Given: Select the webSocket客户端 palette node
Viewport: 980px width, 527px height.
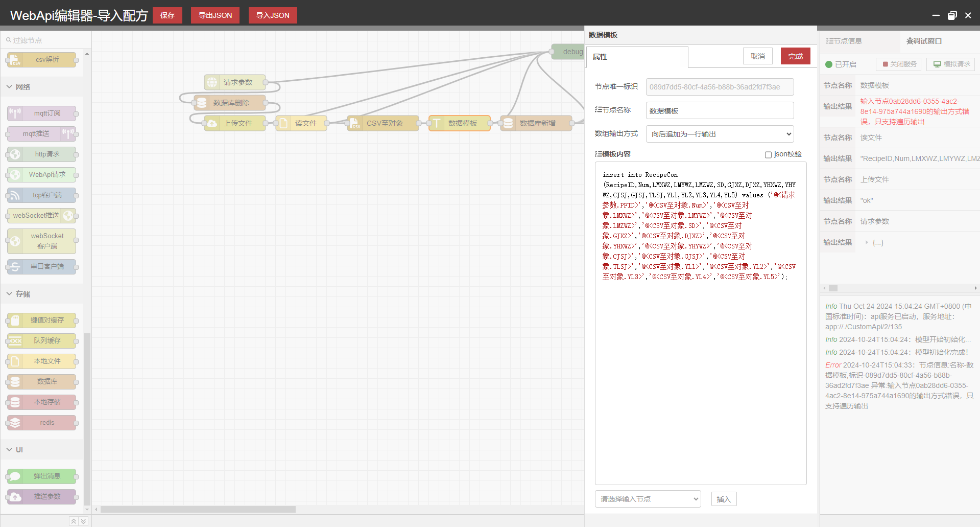Looking at the screenshot, I should click(x=42, y=241).
